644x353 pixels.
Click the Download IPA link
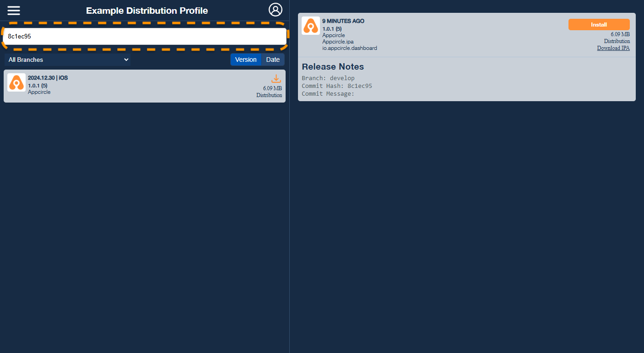click(x=613, y=48)
